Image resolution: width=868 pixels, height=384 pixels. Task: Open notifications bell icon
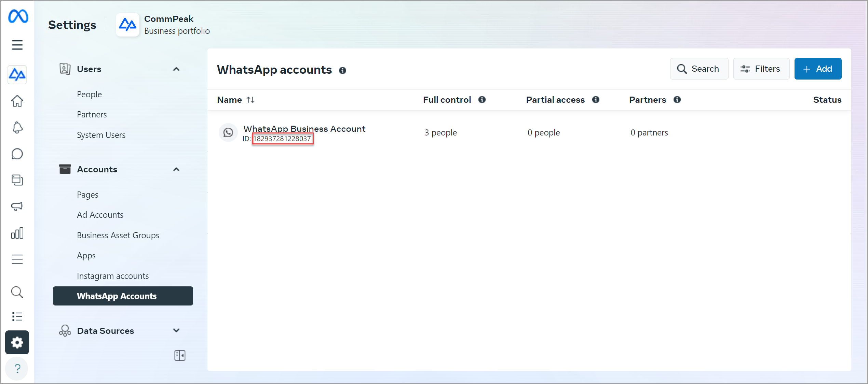17,128
